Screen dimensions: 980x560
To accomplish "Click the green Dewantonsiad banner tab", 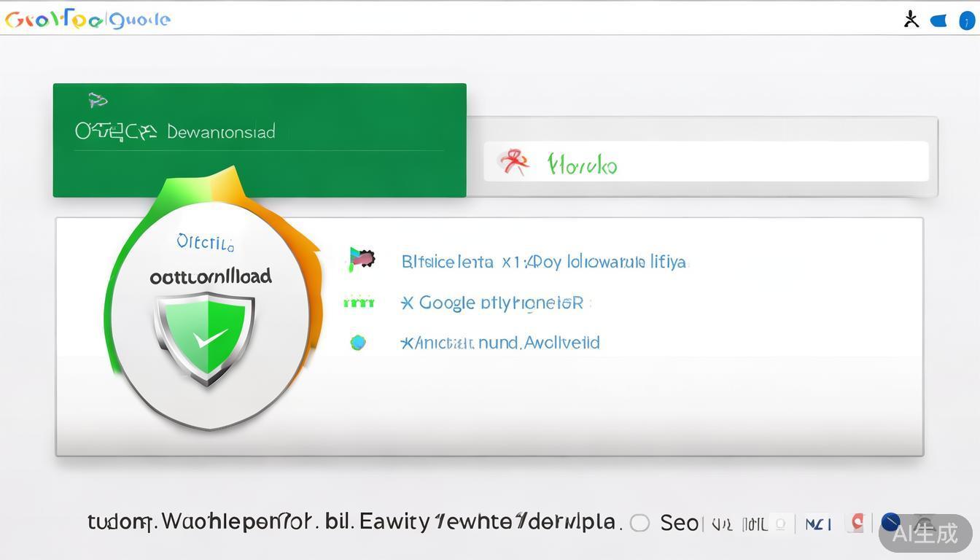I will (260, 140).
